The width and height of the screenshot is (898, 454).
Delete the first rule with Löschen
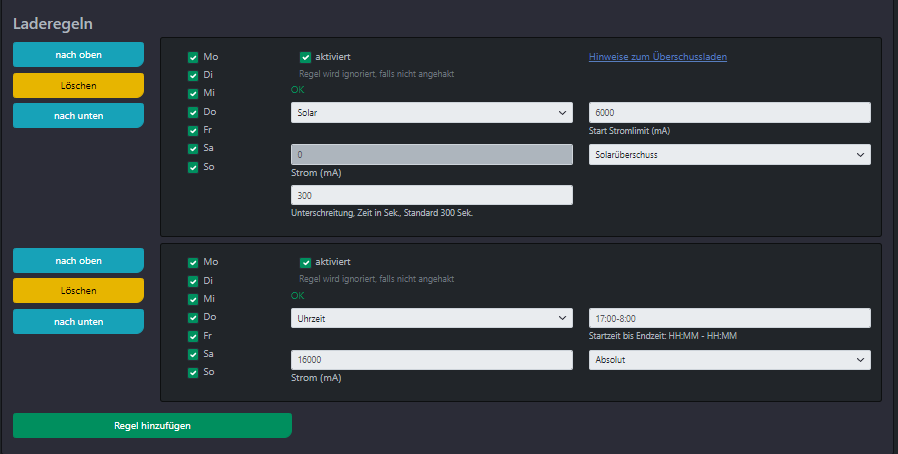78,85
